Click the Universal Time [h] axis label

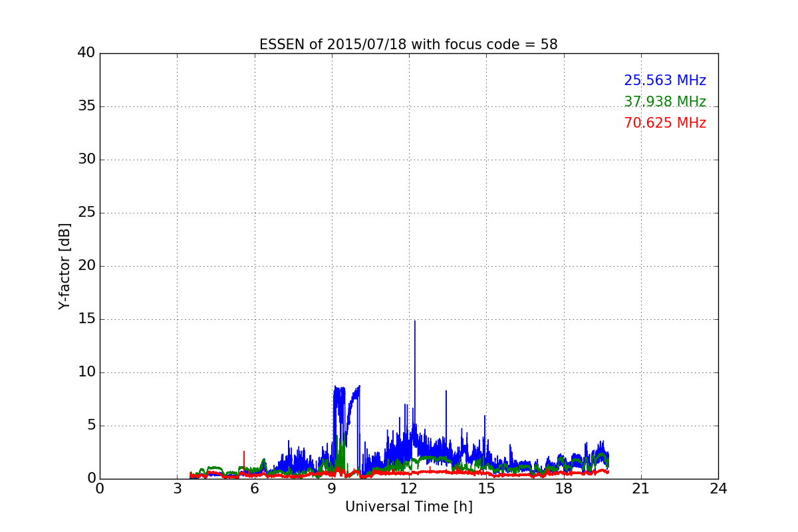click(408, 507)
